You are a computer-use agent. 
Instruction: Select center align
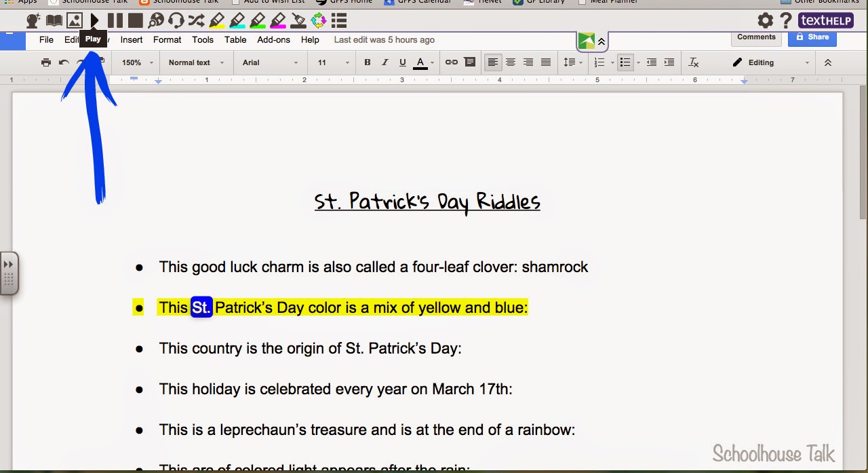511,62
